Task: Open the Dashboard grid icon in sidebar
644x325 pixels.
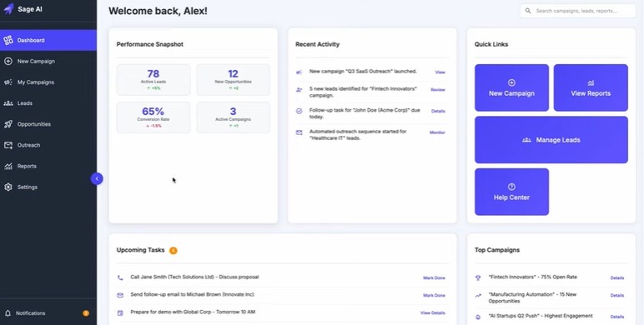Action: [8, 40]
